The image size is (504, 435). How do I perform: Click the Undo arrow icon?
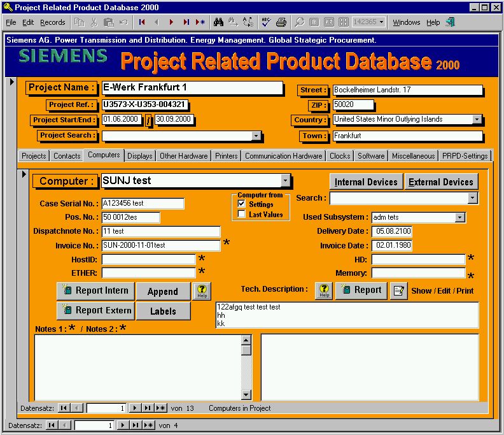[x=123, y=22]
